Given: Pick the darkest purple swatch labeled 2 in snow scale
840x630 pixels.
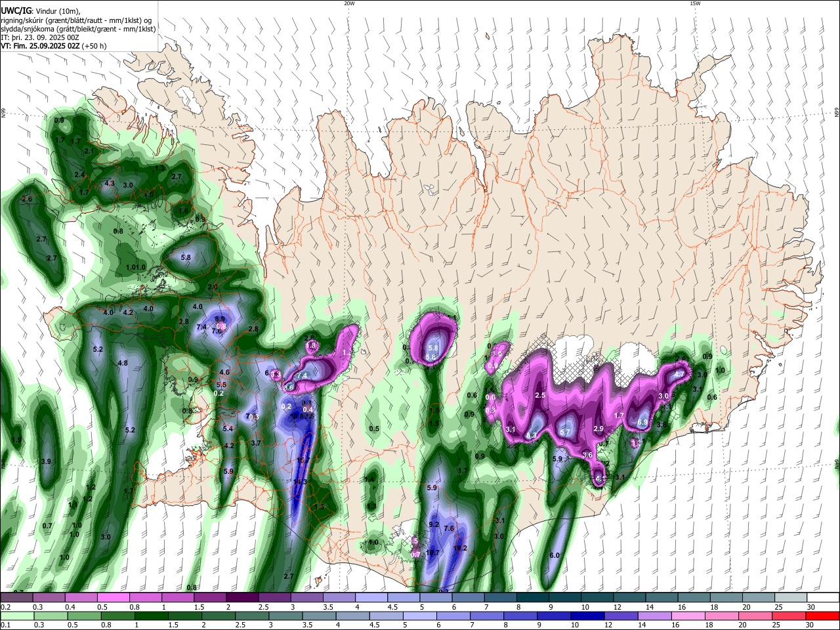Looking at the screenshot, I should (x=242, y=598).
